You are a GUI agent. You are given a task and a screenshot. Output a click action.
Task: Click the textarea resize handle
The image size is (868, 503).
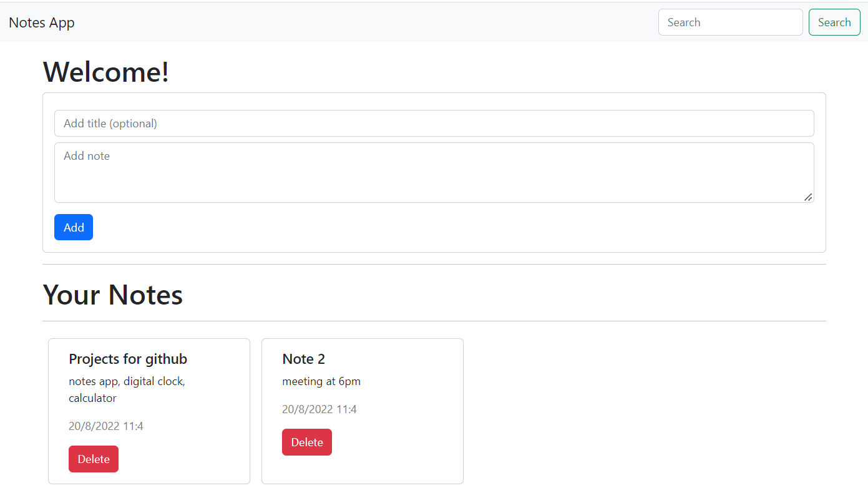click(808, 198)
